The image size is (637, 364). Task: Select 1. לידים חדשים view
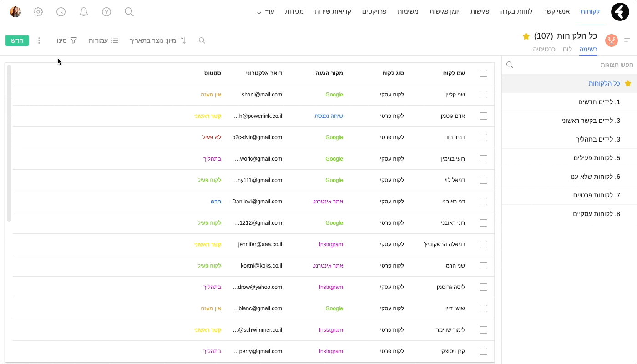coord(569,102)
